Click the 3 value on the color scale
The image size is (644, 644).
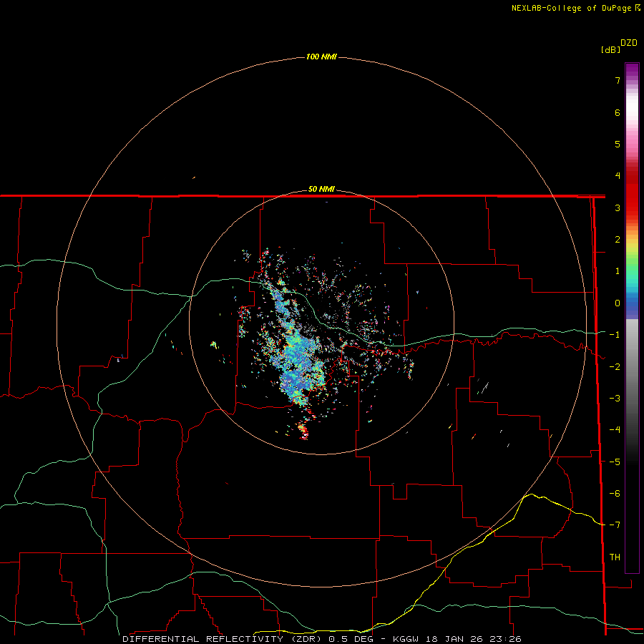618,208
